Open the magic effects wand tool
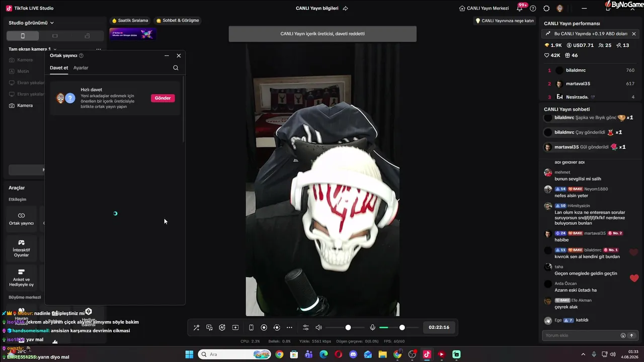The image size is (644, 362). (196, 327)
